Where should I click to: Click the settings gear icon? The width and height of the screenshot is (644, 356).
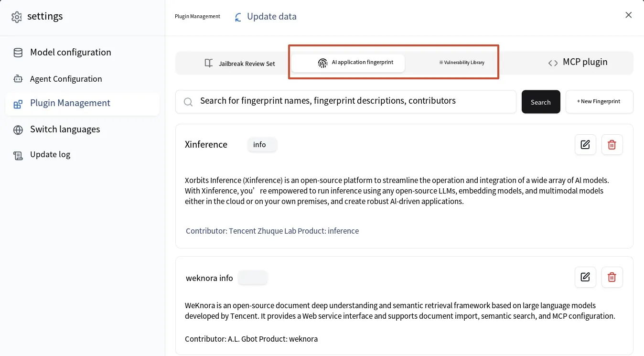pos(17,17)
